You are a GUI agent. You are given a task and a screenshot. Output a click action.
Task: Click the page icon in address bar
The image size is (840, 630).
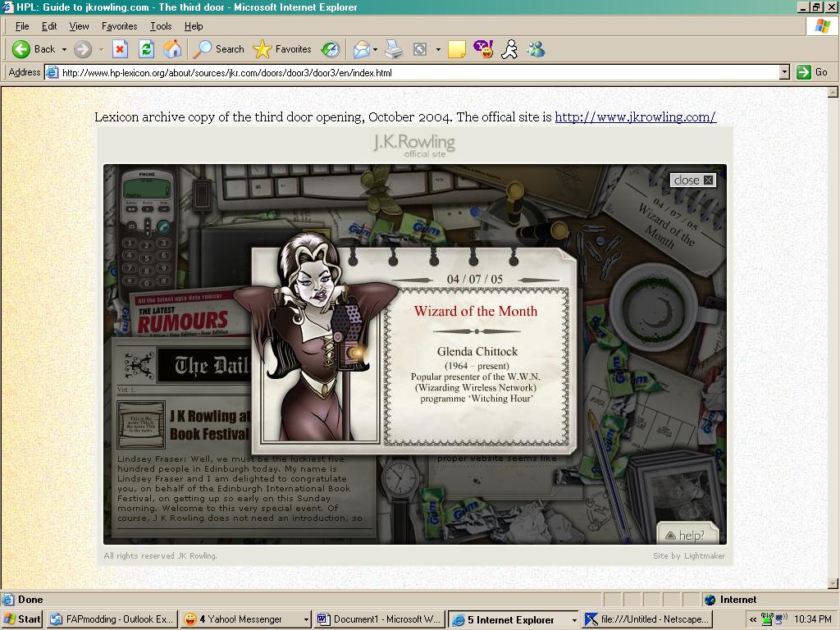(x=52, y=72)
